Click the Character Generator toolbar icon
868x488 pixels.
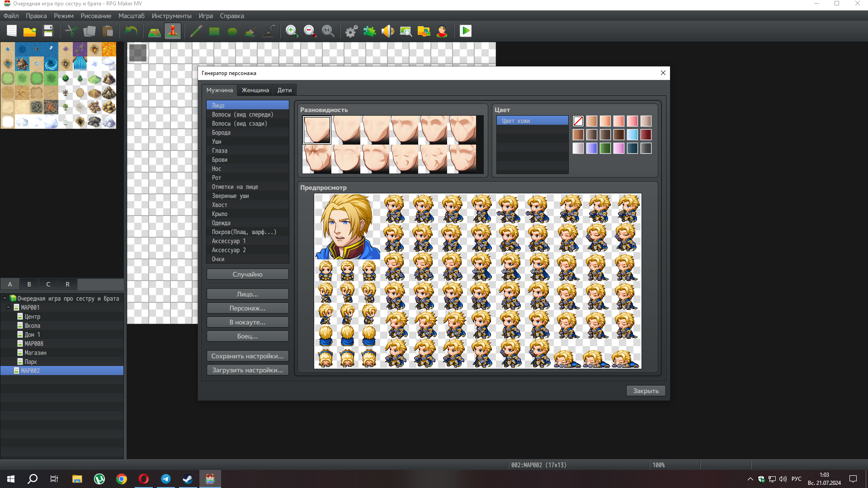tap(442, 31)
